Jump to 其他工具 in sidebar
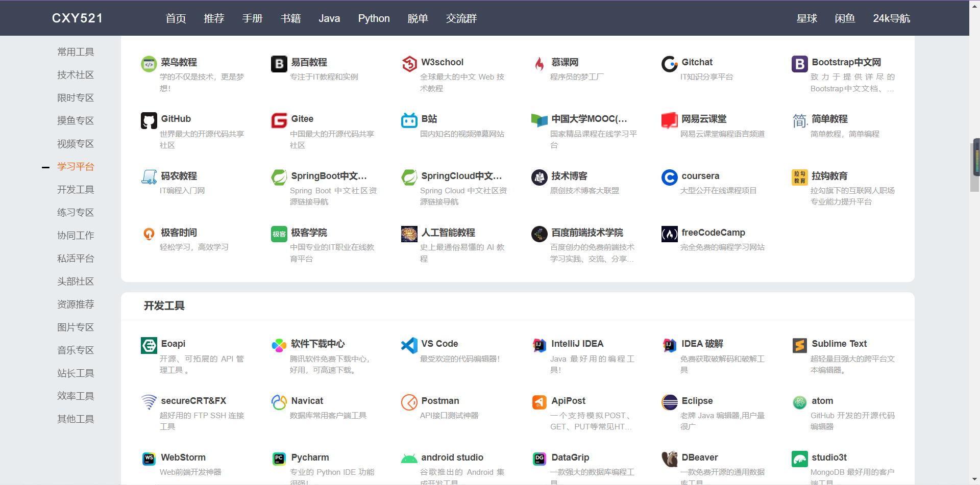Screen dimensions: 980x485 76,419
